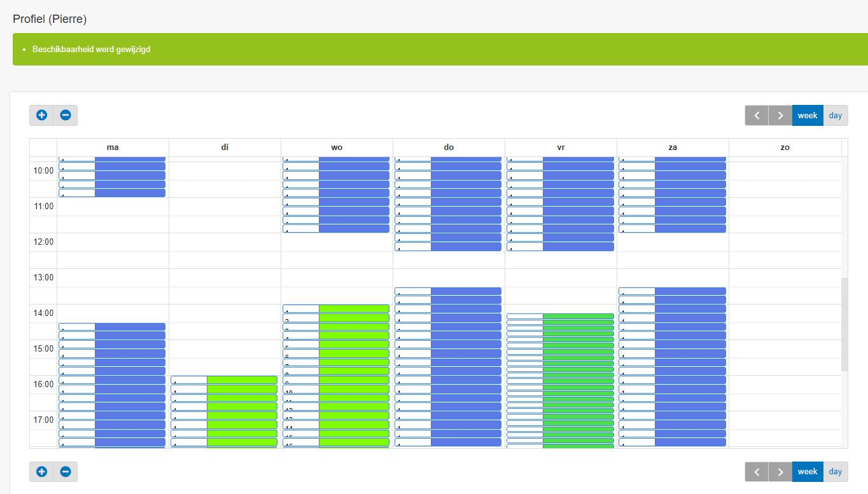Switch to day view in top toolbar
This screenshot has width=868, height=494.
[835, 116]
